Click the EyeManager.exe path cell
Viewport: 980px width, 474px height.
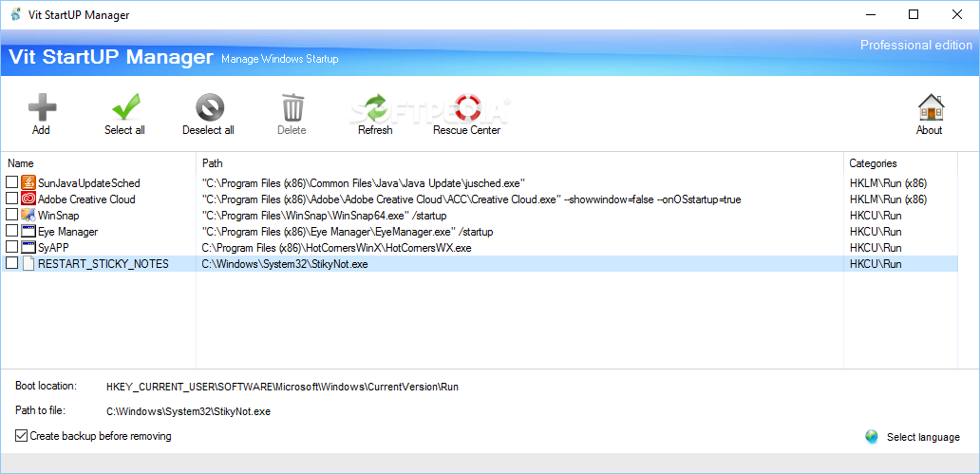pyautogui.click(x=348, y=232)
